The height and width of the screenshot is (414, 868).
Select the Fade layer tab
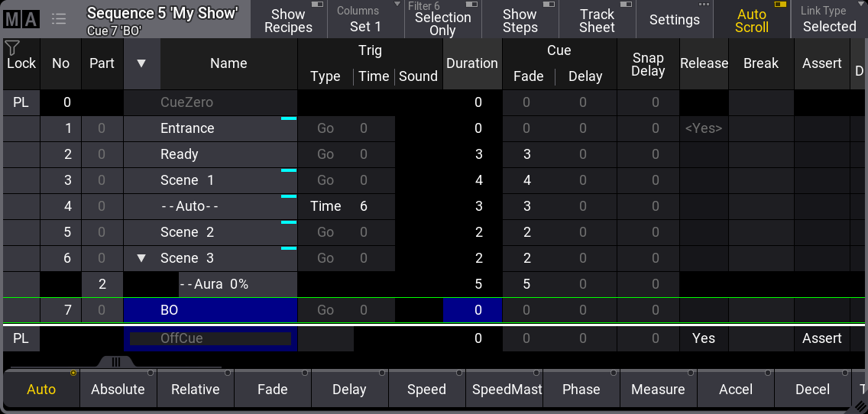click(x=272, y=389)
